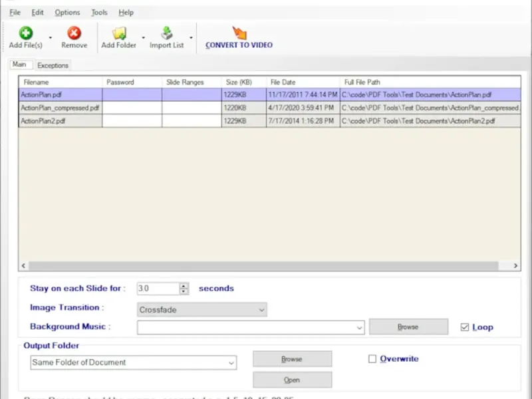Click the Add Folder icon
The image size is (532, 399).
tap(118, 33)
